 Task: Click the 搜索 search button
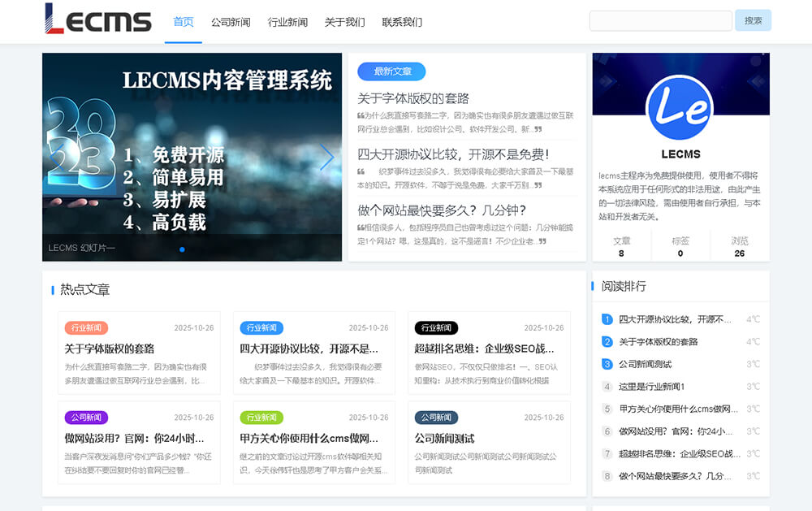pyautogui.click(x=753, y=19)
